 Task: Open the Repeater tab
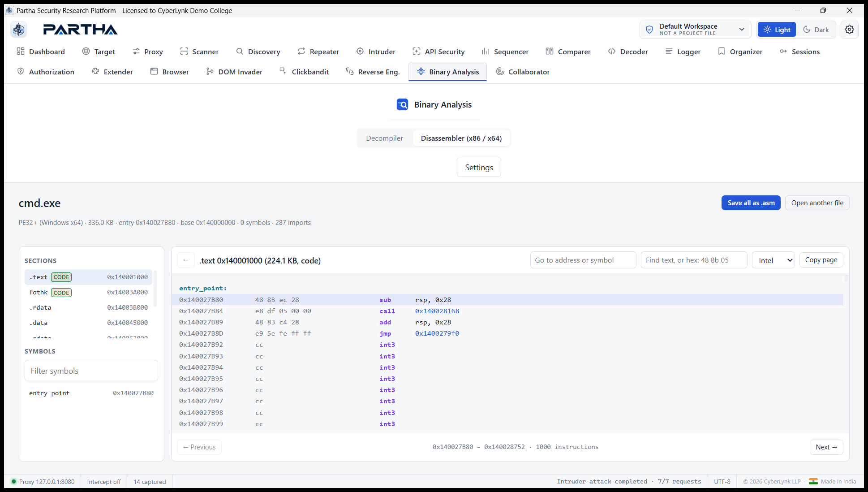click(318, 52)
